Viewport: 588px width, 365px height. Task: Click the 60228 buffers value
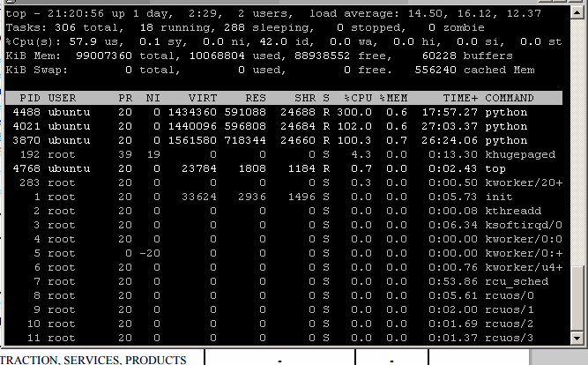click(x=439, y=56)
